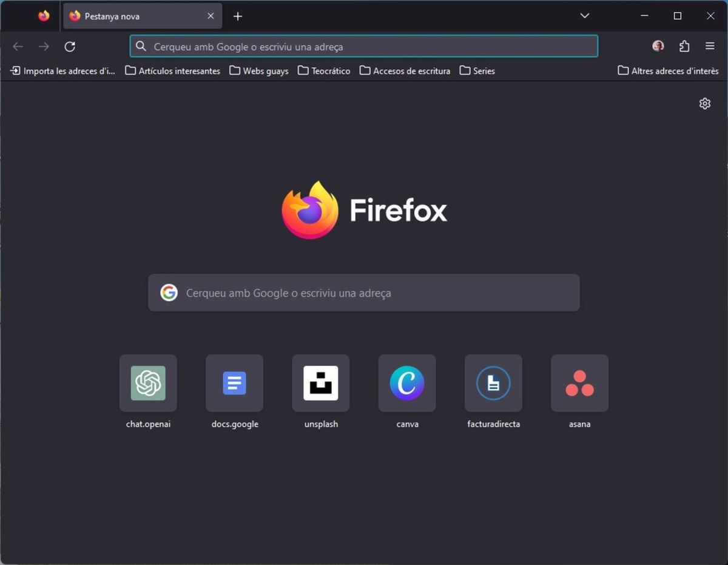Select the Pestanya nova tab
The height and width of the screenshot is (565, 728).
(136, 16)
